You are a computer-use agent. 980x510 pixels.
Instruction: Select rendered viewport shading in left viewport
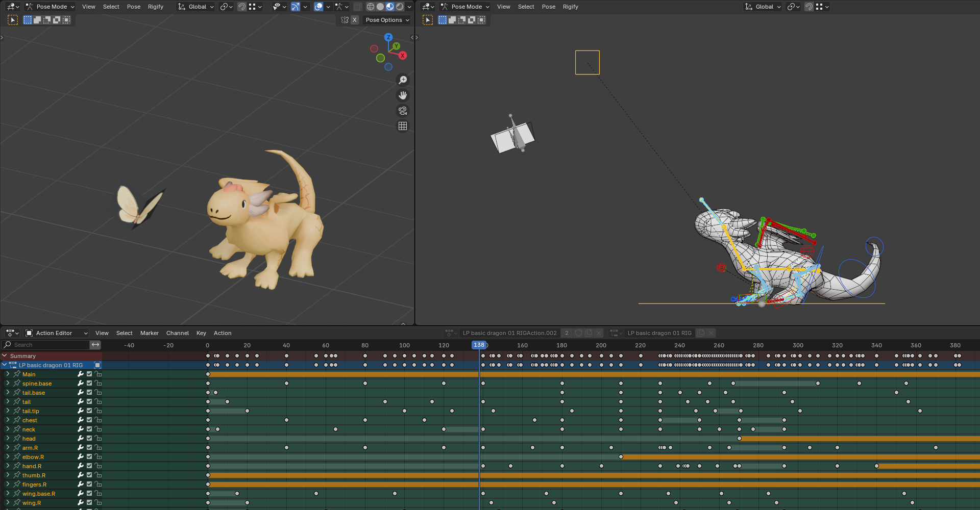400,7
